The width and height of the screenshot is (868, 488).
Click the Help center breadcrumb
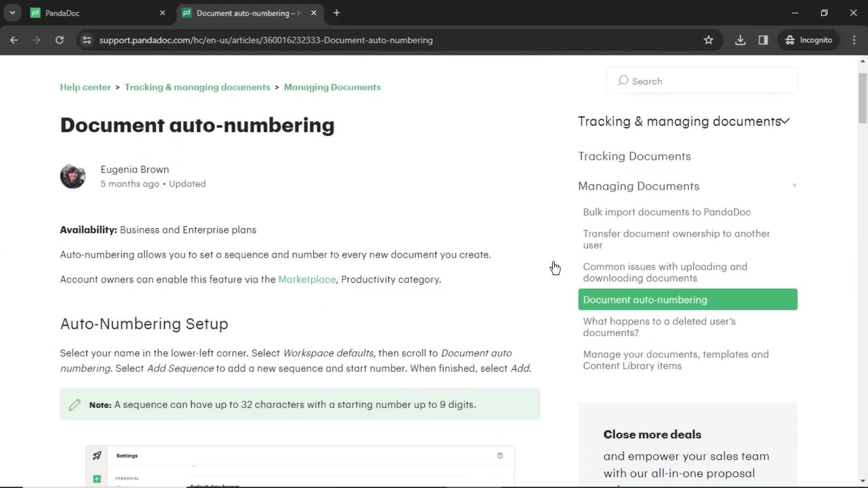click(85, 87)
